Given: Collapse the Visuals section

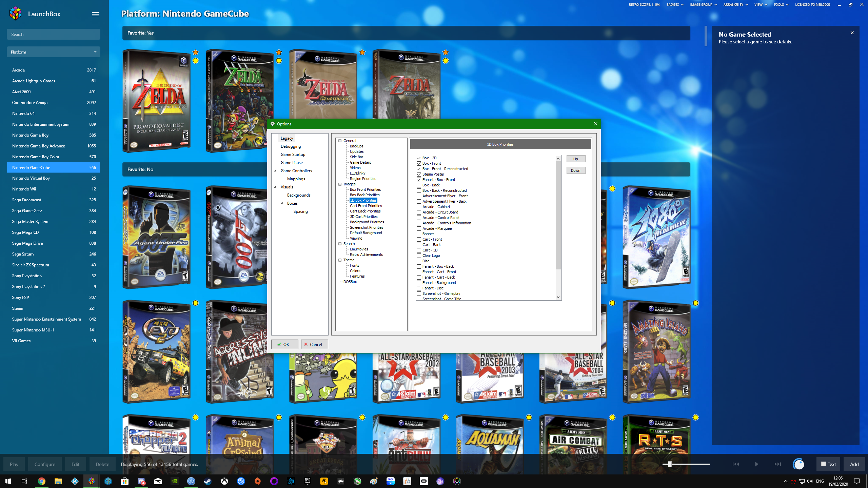Looking at the screenshot, I should coord(275,187).
